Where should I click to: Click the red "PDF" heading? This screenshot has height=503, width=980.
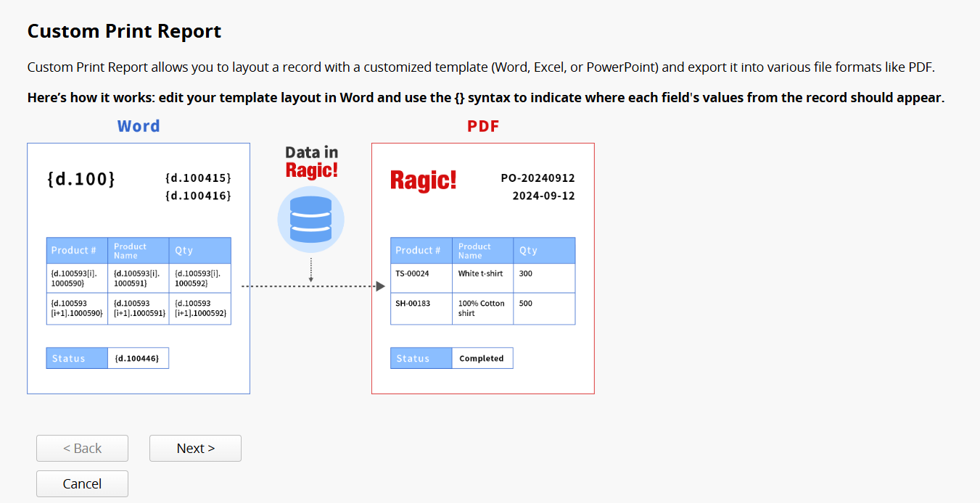click(x=483, y=126)
